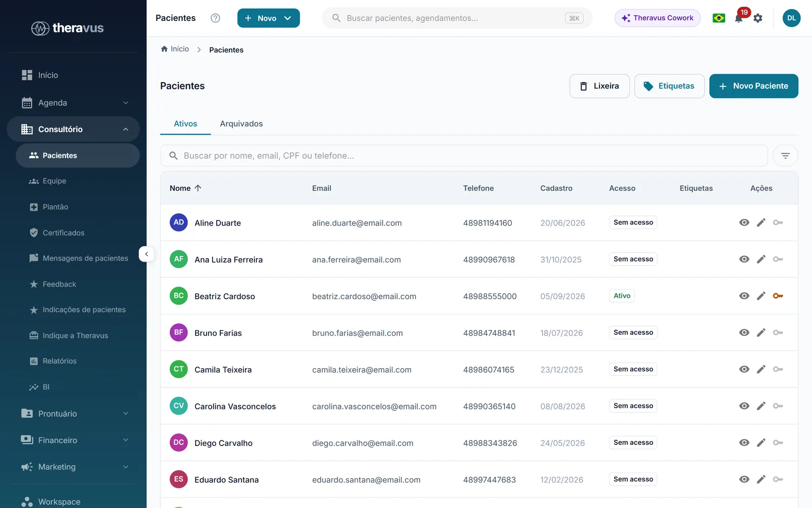Open Certificados in the sidebar

[78, 233]
